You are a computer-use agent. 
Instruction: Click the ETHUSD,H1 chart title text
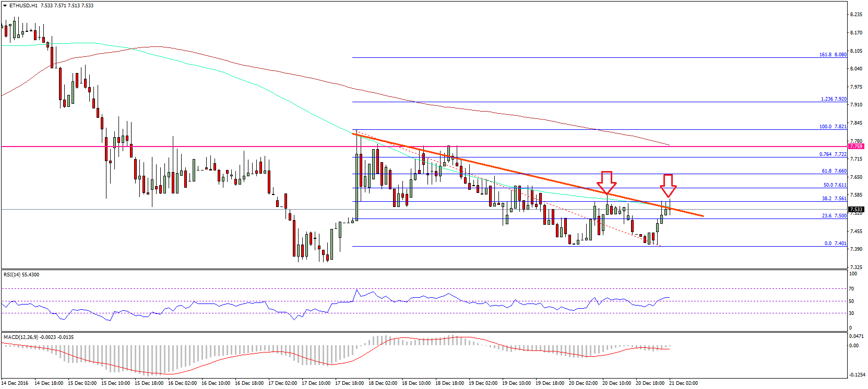(x=23, y=6)
